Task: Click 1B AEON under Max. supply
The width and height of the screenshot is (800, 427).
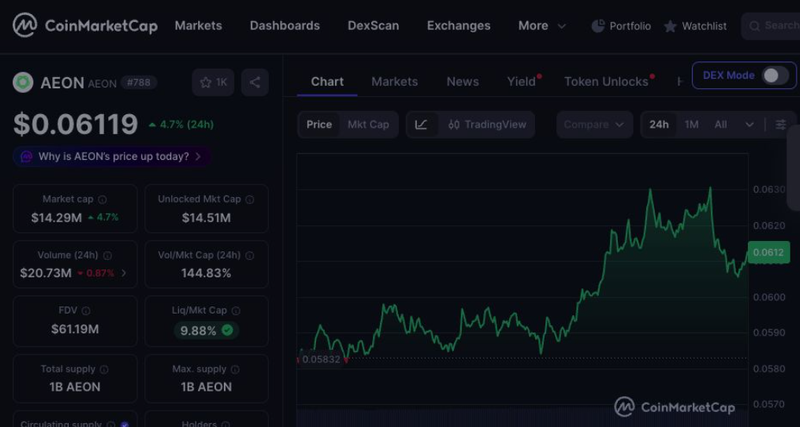Action: click(206, 387)
